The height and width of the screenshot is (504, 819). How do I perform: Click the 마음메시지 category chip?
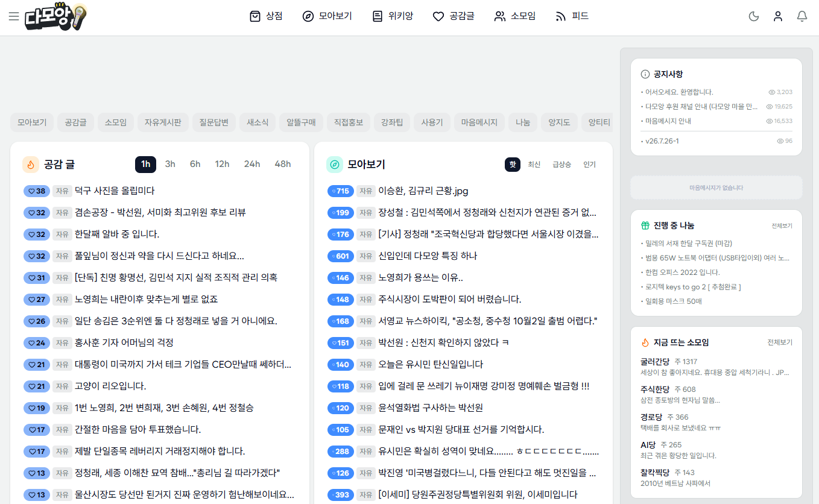(x=479, y=122)
